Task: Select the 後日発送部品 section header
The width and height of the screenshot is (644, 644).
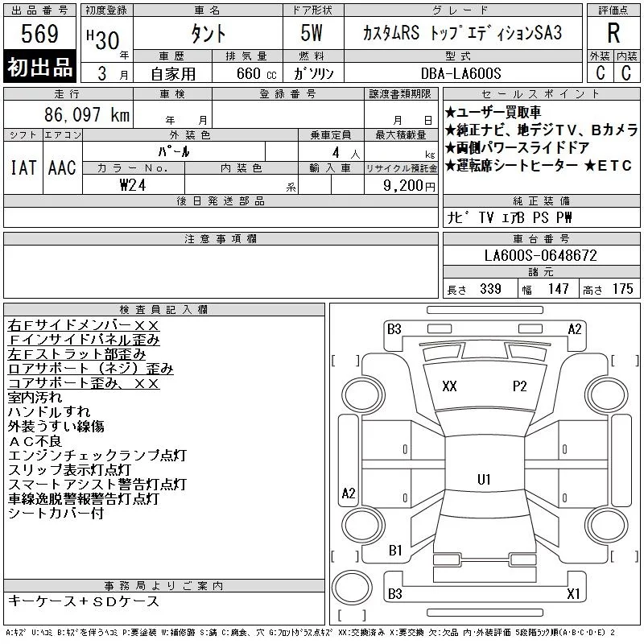Action: click(x=221, y=201)
